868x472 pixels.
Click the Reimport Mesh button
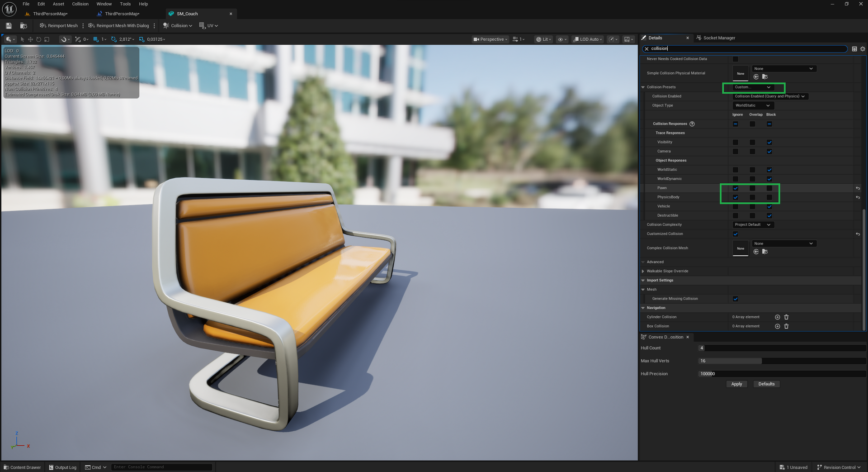click(59, 26)
